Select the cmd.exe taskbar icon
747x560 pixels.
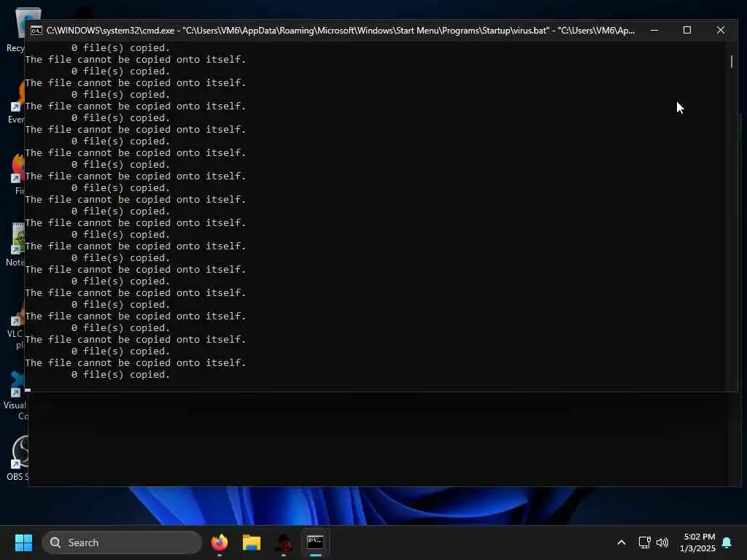(315, 542)
